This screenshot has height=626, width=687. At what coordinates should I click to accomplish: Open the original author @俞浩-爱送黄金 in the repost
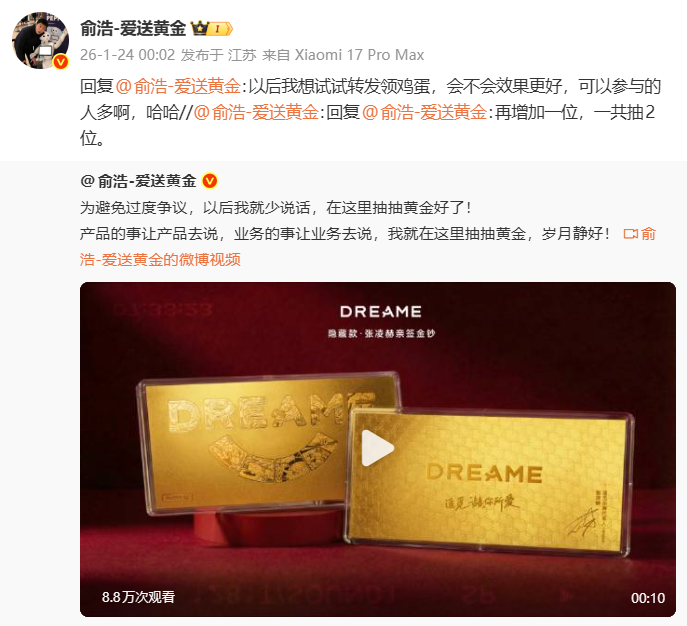tap(138, 181)
